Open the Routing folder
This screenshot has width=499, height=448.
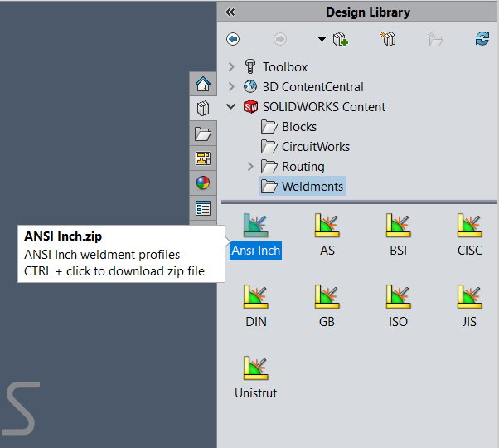point(303,167)
